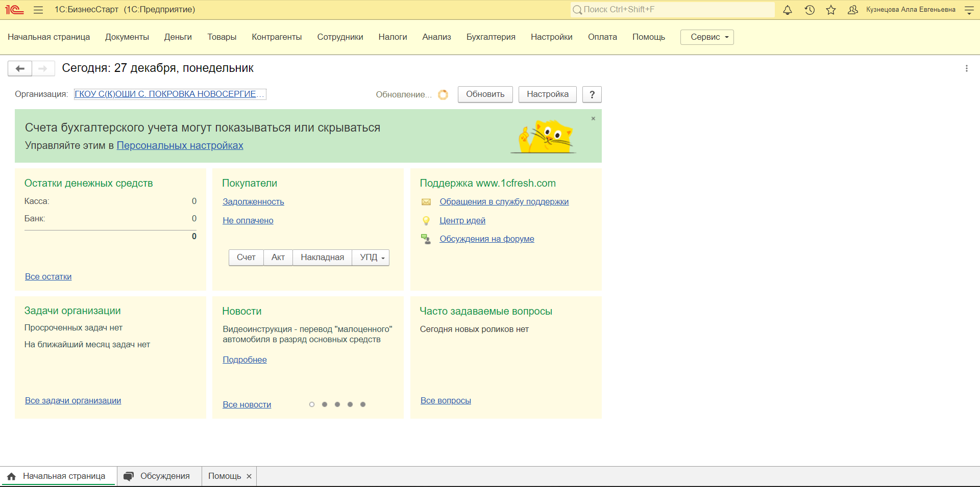This screenshot has width=980, height=487.
Task: Create a Счет document
Action: pos(246,258)
